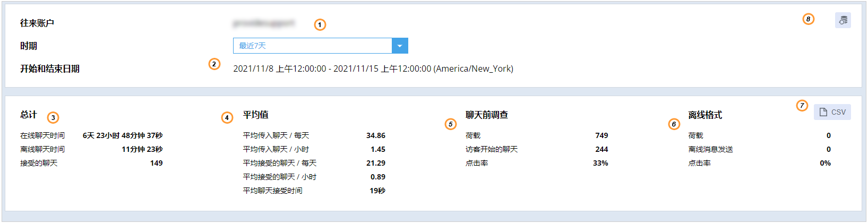The width and height of the screenshot is (868, 223).
Task: Click the 在线聊天时间 row label
Action: (x=42, y=135)
